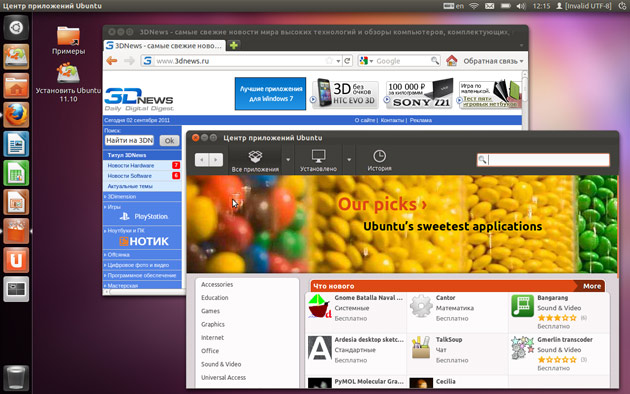Image resolution: width=630 pixels, height=394 pixels.
Task: Launch Install Ubuntu from the launcher
Action: pyautogui.click(x=16, y=57)
